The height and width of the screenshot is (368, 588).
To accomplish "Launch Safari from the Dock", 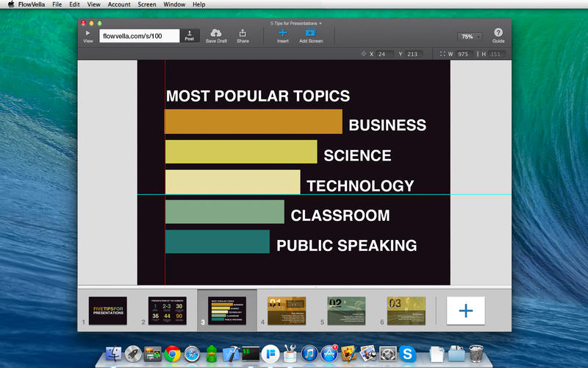I will click(x=192, y=354).
